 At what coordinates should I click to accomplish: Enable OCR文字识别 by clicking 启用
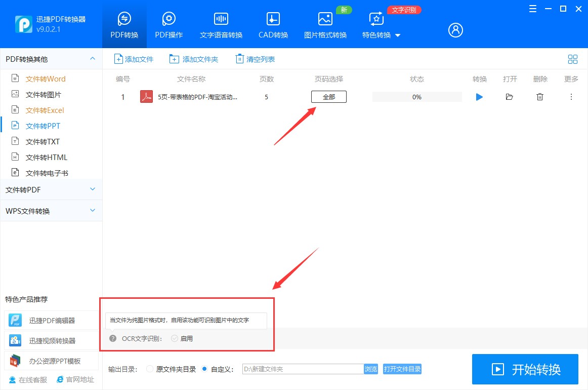[181, 338]
